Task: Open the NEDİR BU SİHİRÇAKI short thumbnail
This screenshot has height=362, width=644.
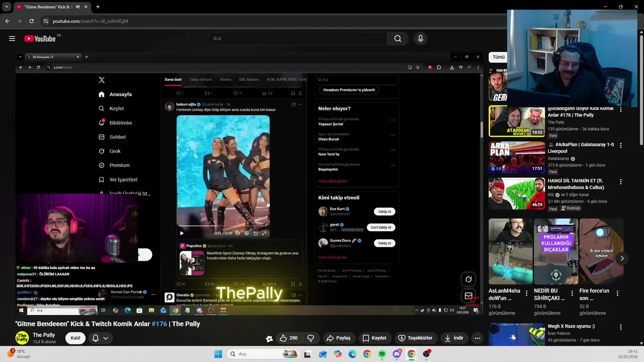Action: 556,251
